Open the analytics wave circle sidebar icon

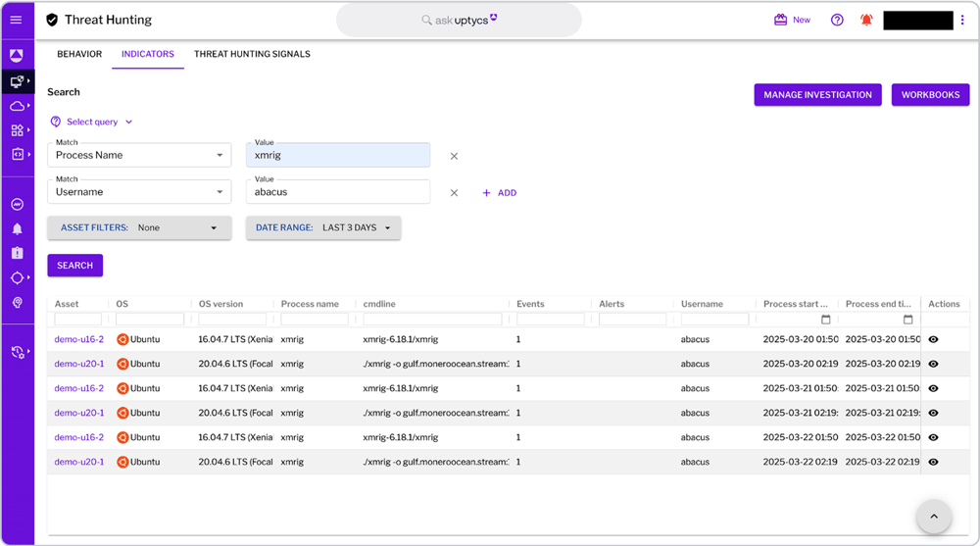pos(17,205)
